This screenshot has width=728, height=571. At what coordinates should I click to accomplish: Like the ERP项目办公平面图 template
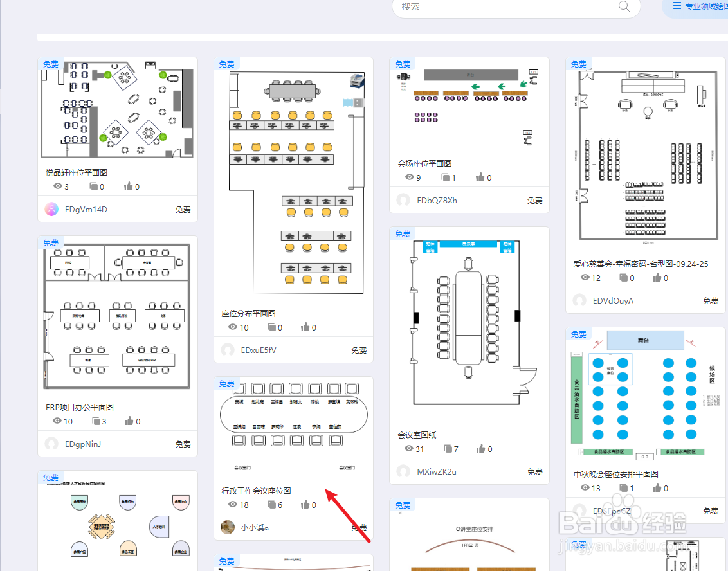coord(129,421)
